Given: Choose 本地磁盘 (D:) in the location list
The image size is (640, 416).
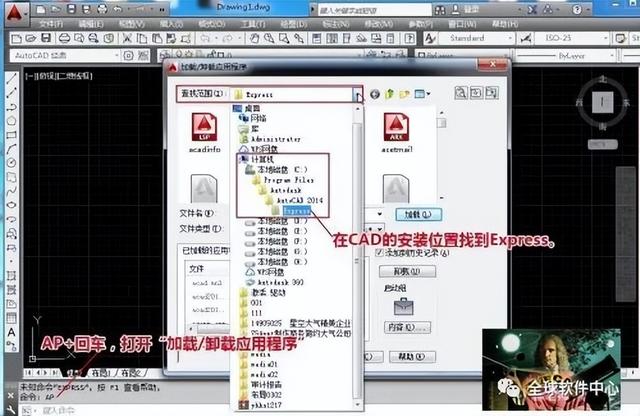Looking at the screenshot, I should [x=276, y=221].
